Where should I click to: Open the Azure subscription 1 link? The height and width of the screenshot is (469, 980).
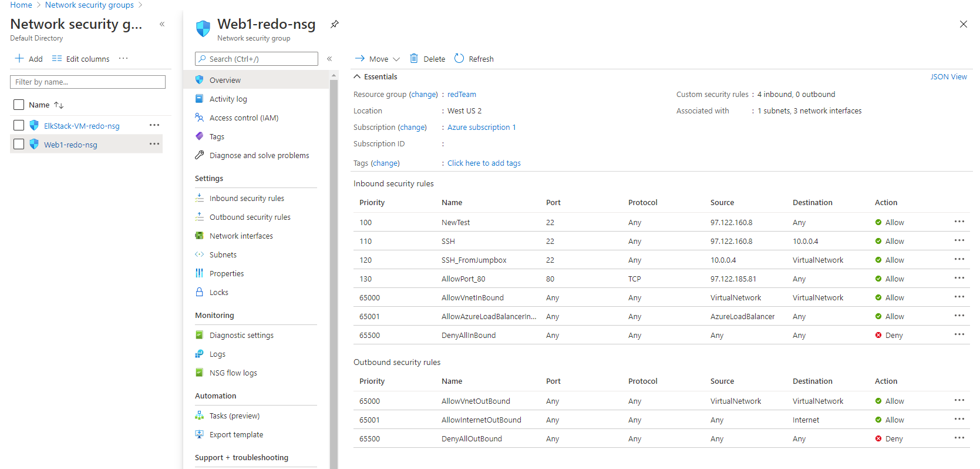pyautogui.click(x=481, y=128)
